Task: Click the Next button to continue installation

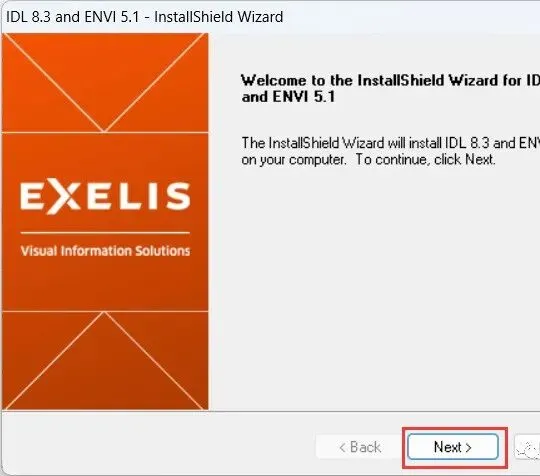Action: pos(453,447)
